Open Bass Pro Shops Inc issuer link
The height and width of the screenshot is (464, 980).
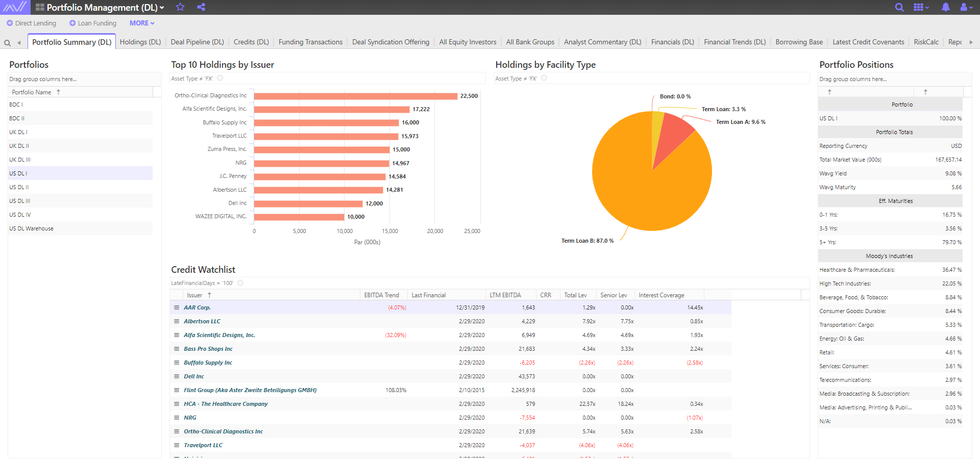tap(208, 349)
